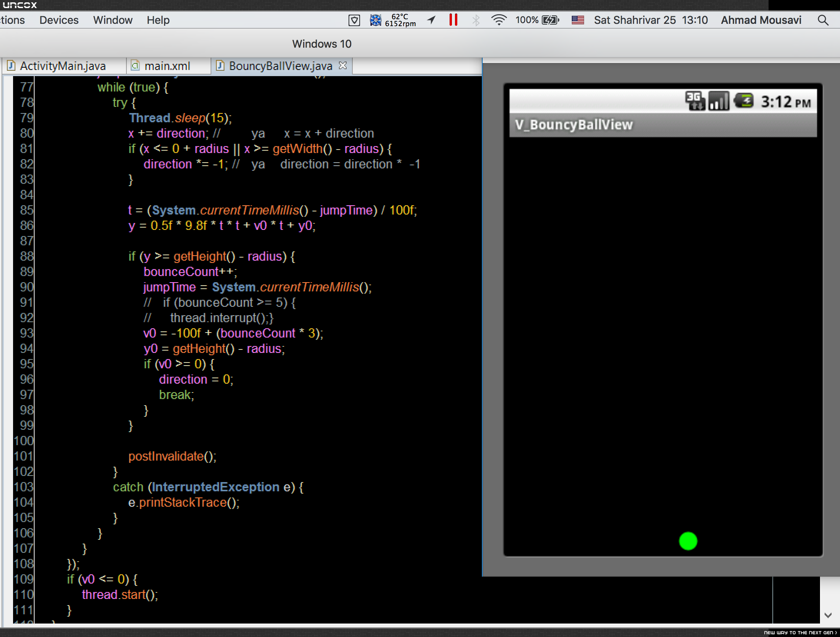Click 'while (true) {' on line 77
840x637 pixels.
[x=133, y=87]
